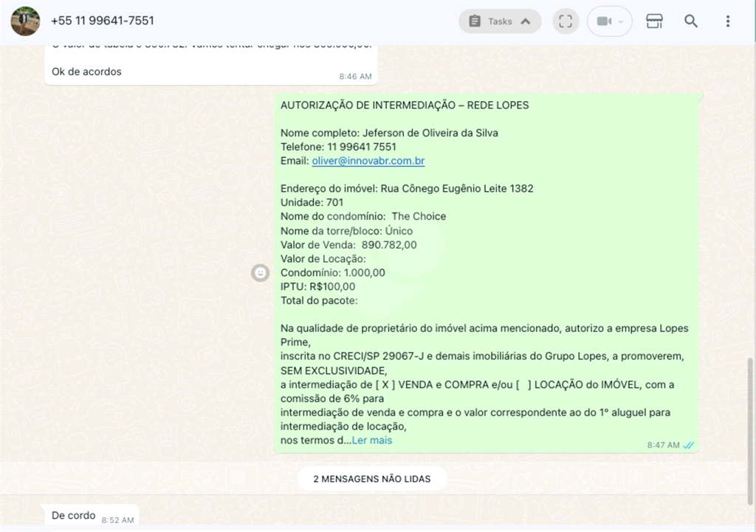Click the 8:47 AM message timestamp

[x=663, y=445]
